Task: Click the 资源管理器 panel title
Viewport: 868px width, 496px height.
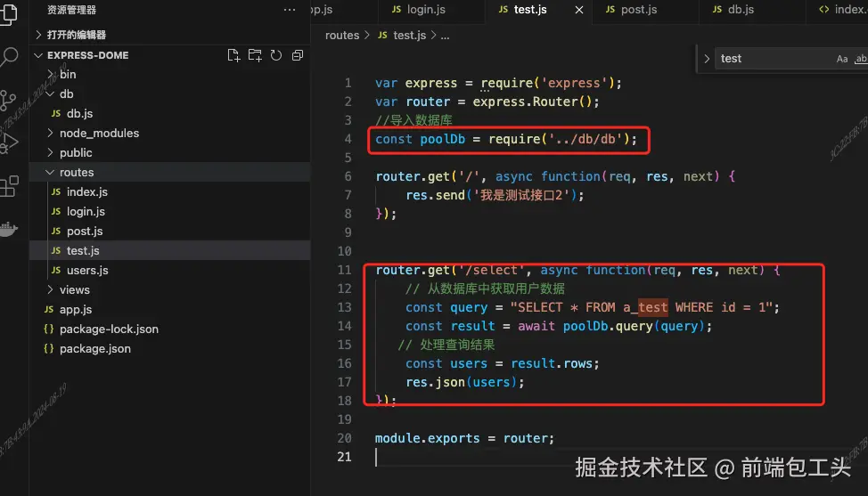Action: coord(71,10)
